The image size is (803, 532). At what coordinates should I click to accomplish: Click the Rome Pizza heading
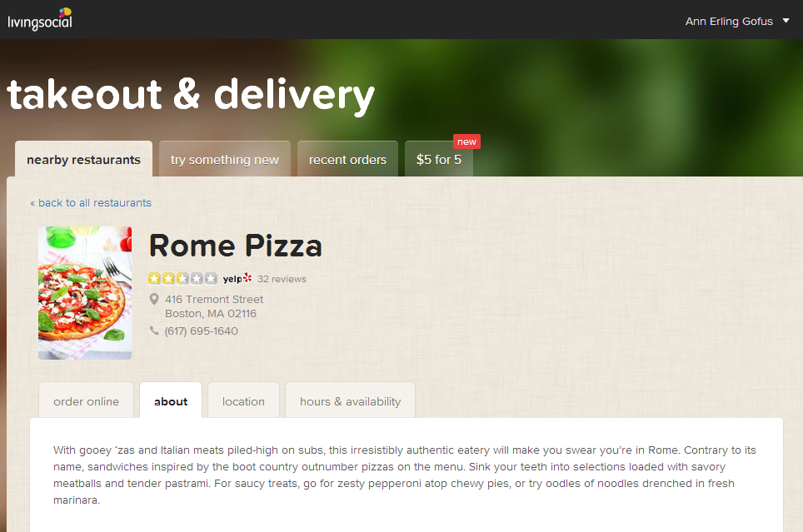tap(236, 246)
